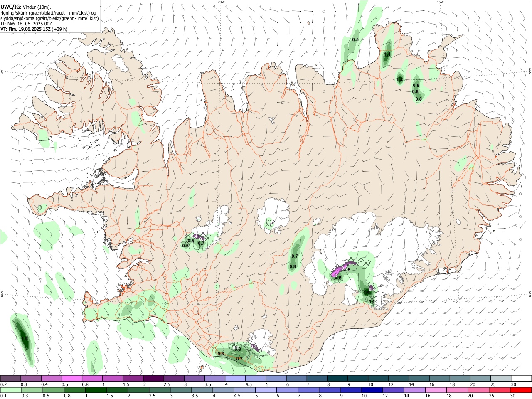This screenshot has height=399, width=532.
Task: Pick darkest purple upper swatch between 2 and 2.5
Action: [x=153, y=378]
